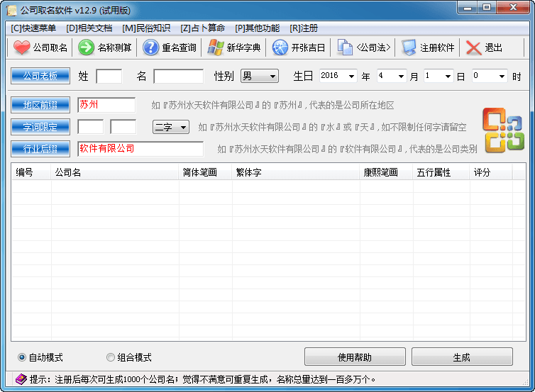Click the 生成 button
The height and width of the screenshot is (392, 535).
point(461,357)
